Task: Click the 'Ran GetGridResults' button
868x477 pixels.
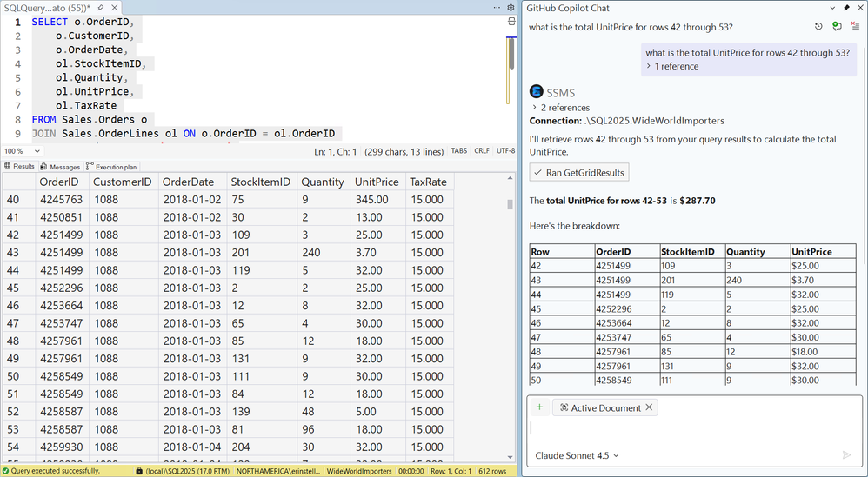Action: (x=579, y=172)
